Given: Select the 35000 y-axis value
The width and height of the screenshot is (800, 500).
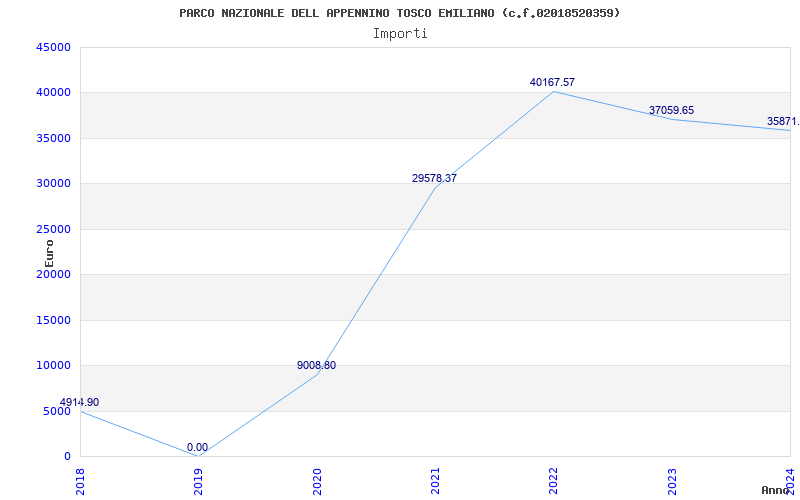Looking at the screenshot, I should [53, 138].
